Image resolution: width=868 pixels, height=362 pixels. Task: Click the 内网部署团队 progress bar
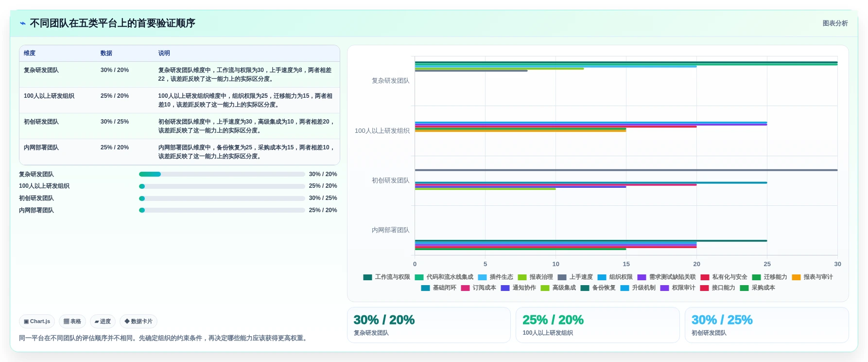point(222,210)
